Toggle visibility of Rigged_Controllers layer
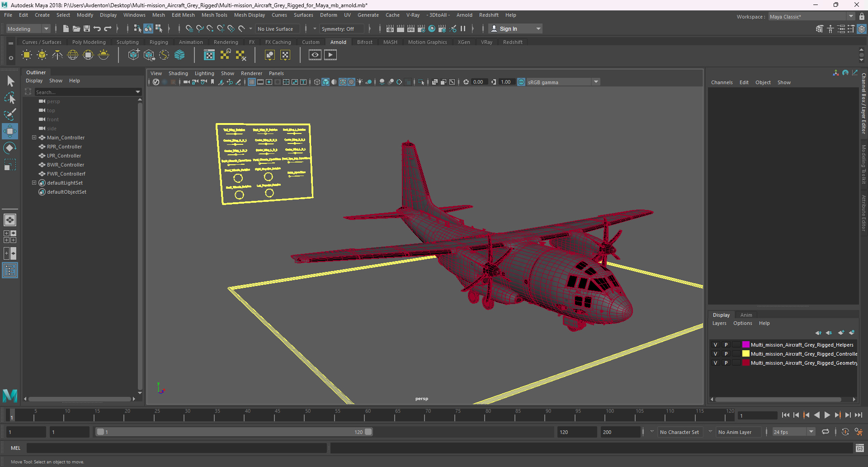Viewport: 868px width, 467px height. (x=715, y=354)
